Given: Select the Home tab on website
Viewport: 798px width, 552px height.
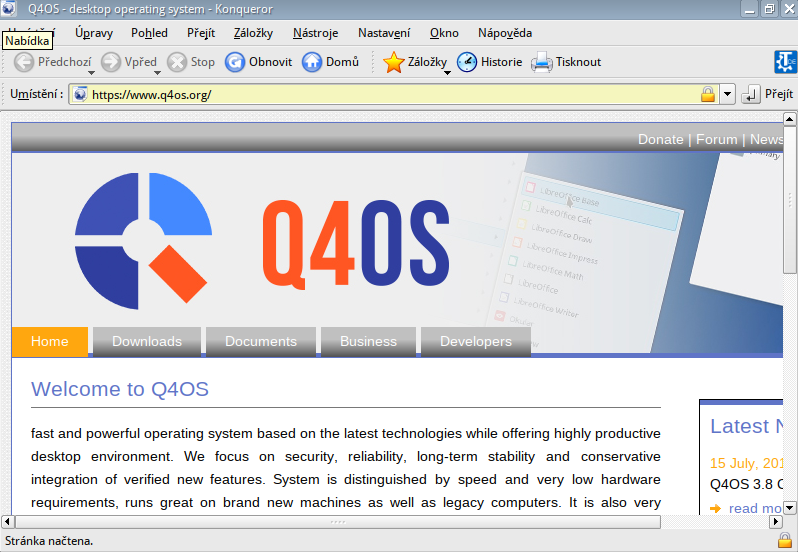Looking at the screenshot, I should point(49,341).
